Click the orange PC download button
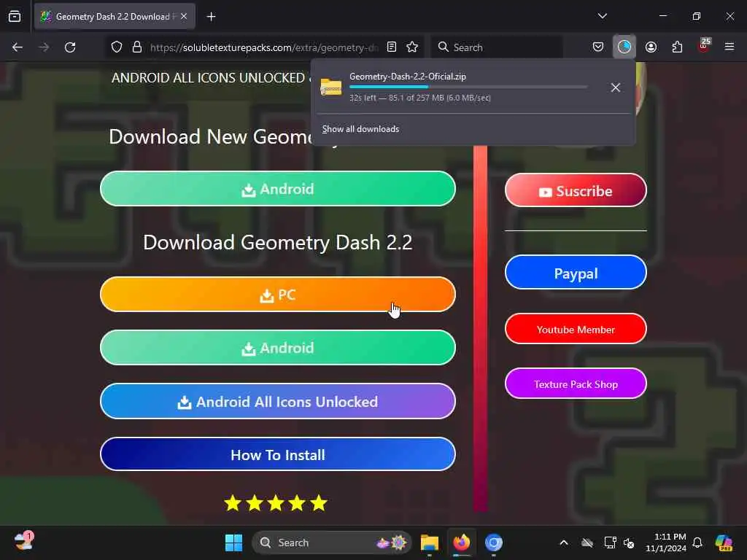 pyautogui.click(x=278, y=295)
